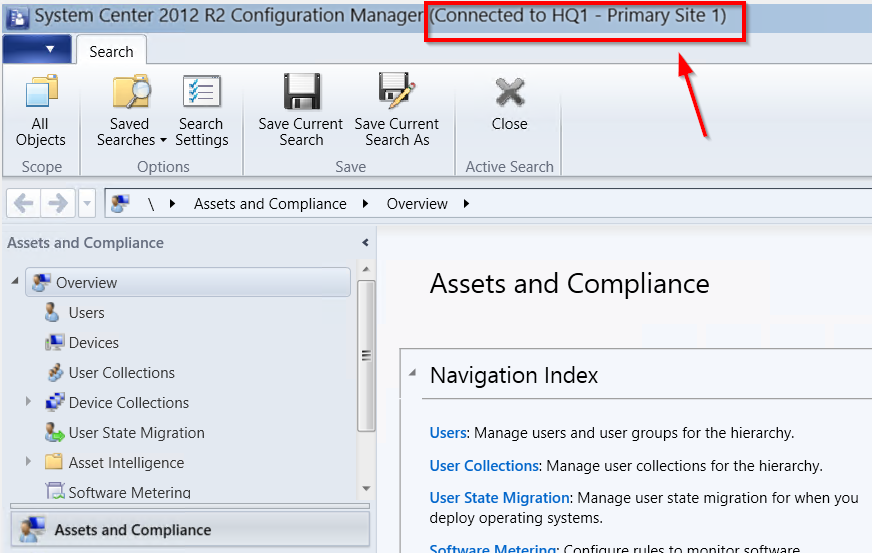Click the User State Migration icon
Screen dimensions: 872x553
coord(54,432)
